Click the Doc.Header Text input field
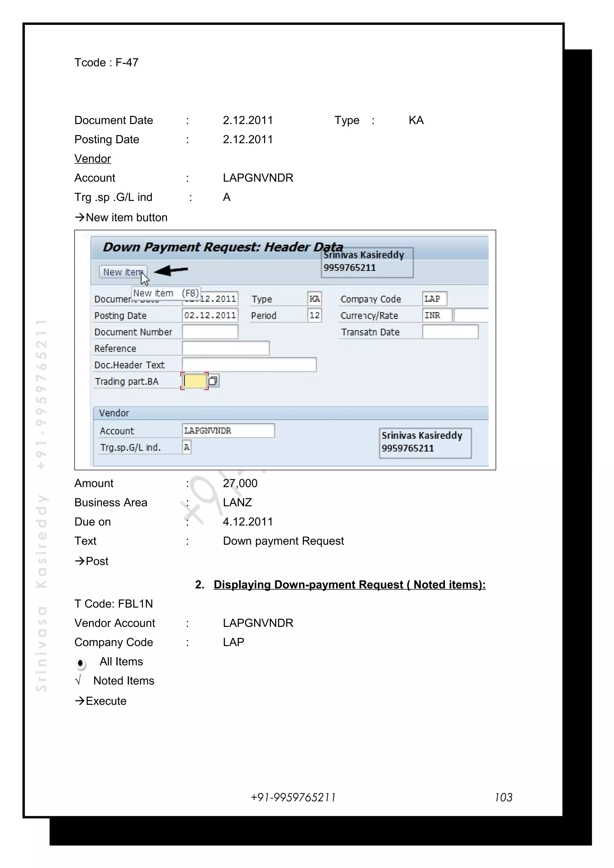614x868 pixels. (249, 365)
